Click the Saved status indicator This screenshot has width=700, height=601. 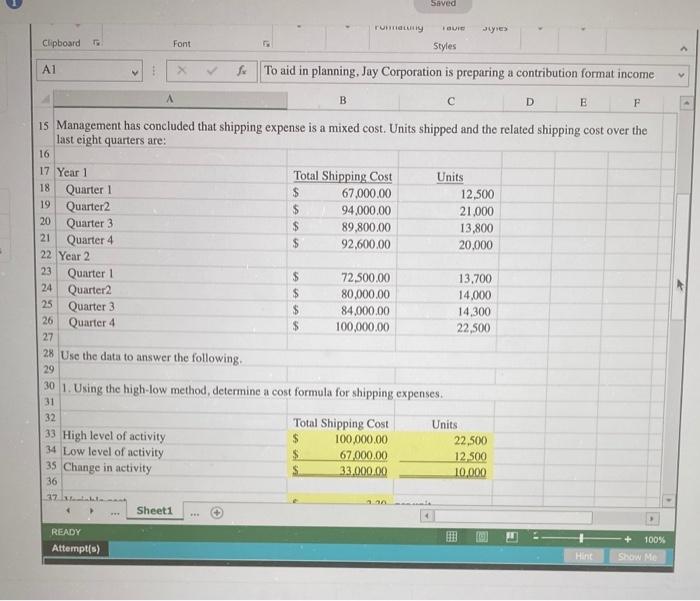click(443, 4)
